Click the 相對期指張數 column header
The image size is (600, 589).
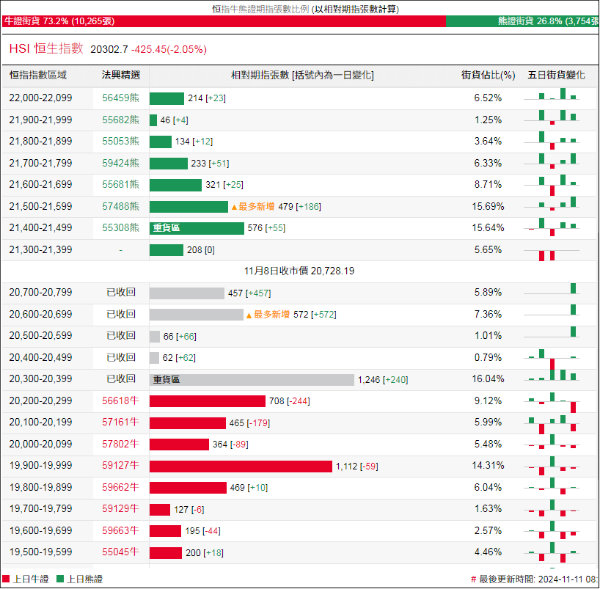tap(302, 75)
